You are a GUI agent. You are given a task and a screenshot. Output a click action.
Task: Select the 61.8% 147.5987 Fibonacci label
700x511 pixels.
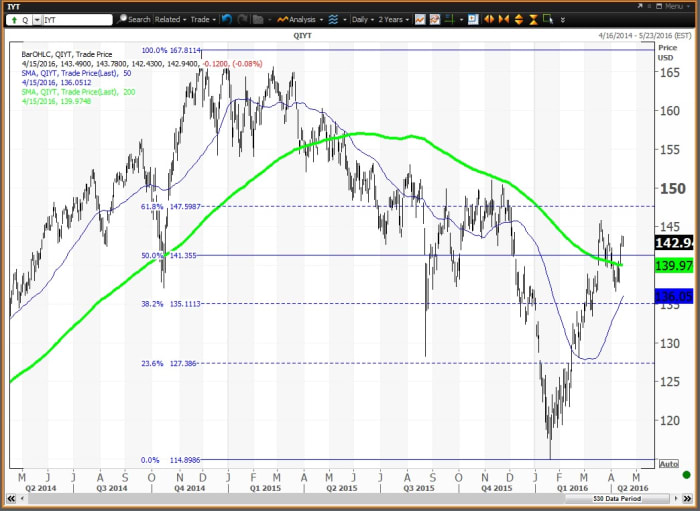pyautogui.click(x=171, y=207)
